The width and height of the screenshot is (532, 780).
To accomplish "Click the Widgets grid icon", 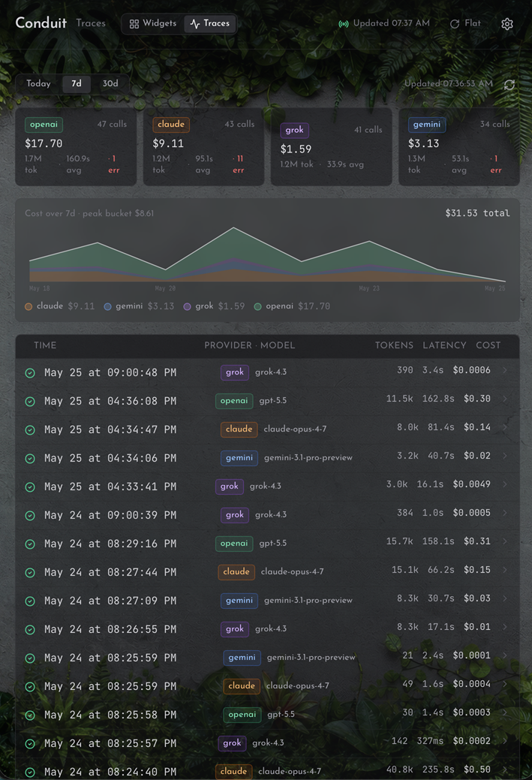I will [x=134, y=24].
